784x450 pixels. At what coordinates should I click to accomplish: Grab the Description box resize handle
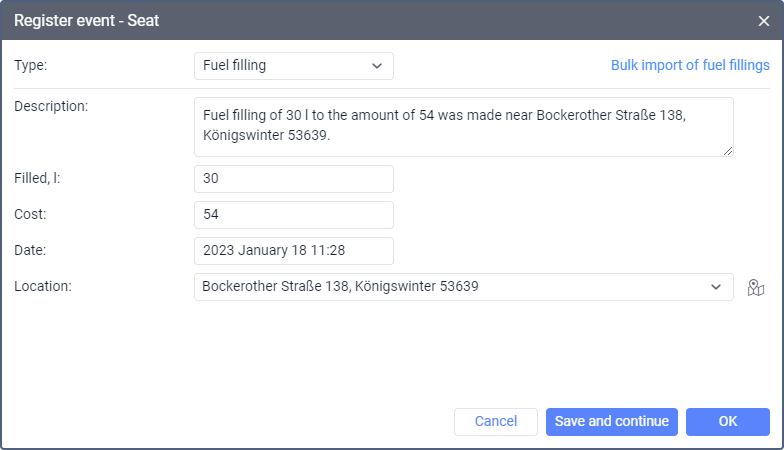(x=728, y=151)
